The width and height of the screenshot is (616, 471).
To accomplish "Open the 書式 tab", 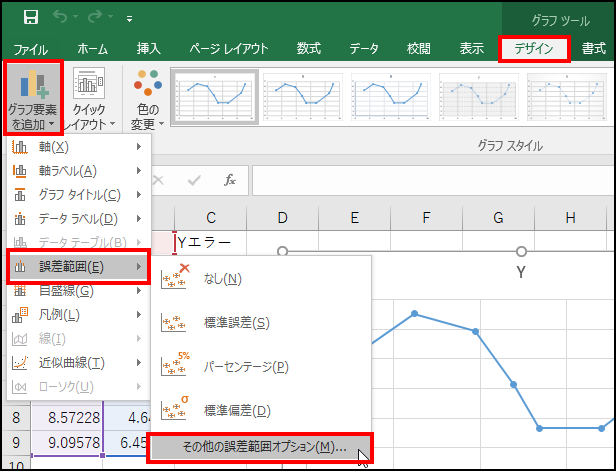I will coord(594,49).
